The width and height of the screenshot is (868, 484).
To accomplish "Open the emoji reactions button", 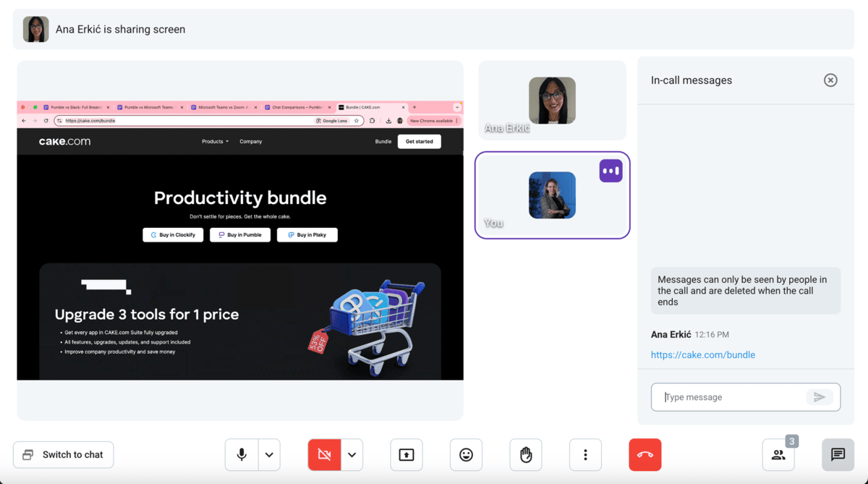I will [466, 455].
